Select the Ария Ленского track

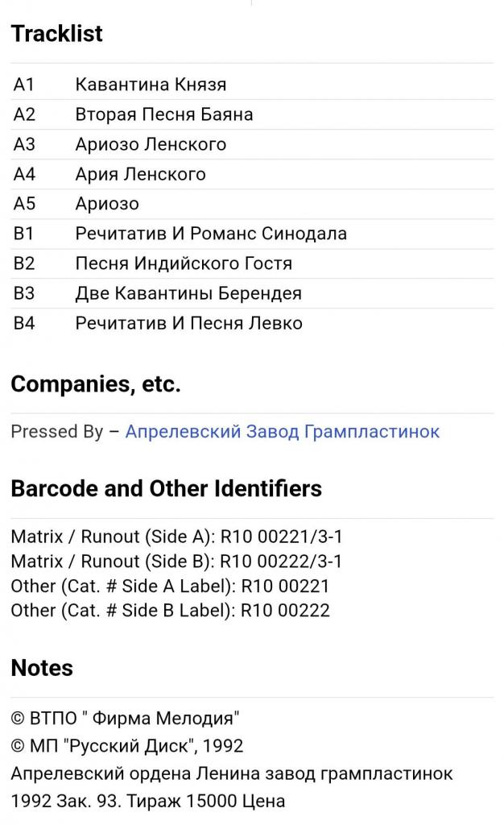(140, 174)
